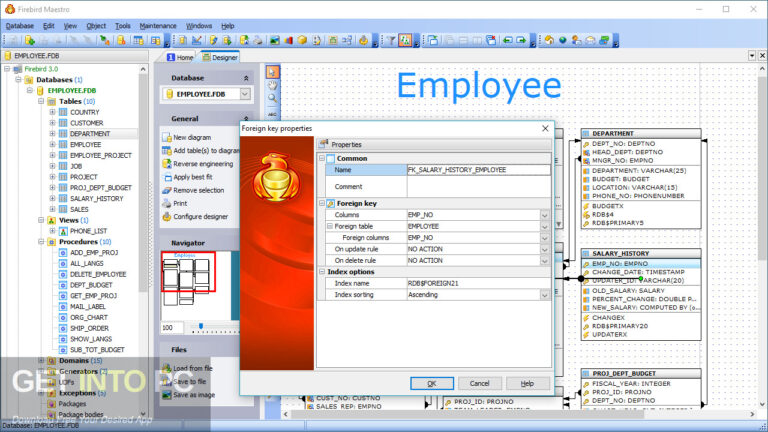Click the Print option in General panel
This screenshot has height=432, width=768.
pos(180,204)
